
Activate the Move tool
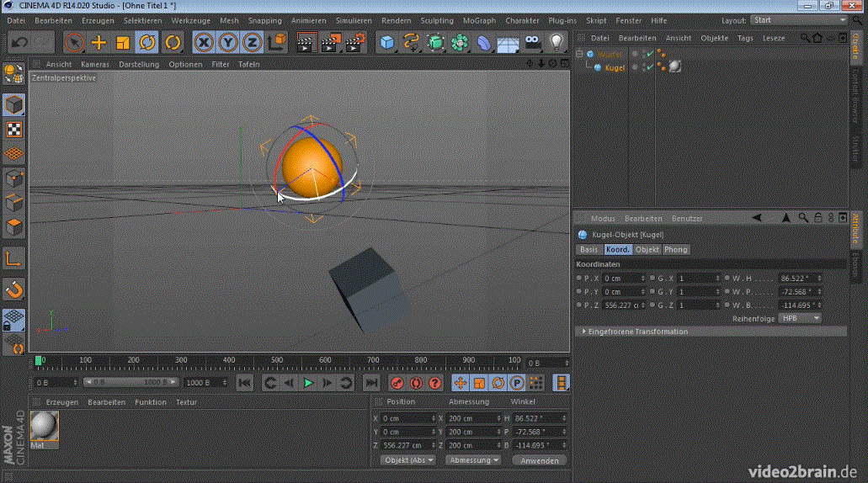tap(99, 43)
